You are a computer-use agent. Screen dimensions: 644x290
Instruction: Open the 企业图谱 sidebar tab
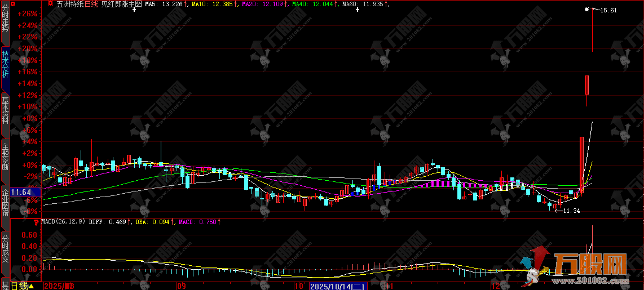coord(5,203)
